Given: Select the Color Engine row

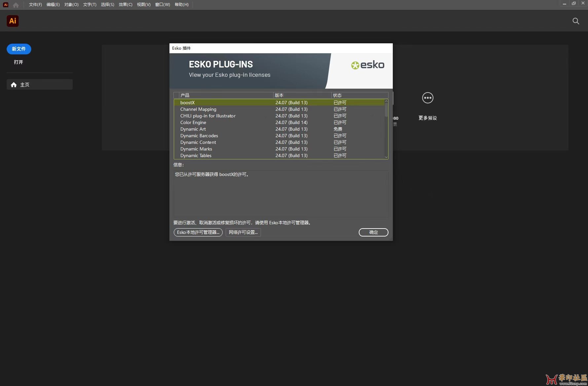Looking at the screenshot, I should (x=279, y=122).
